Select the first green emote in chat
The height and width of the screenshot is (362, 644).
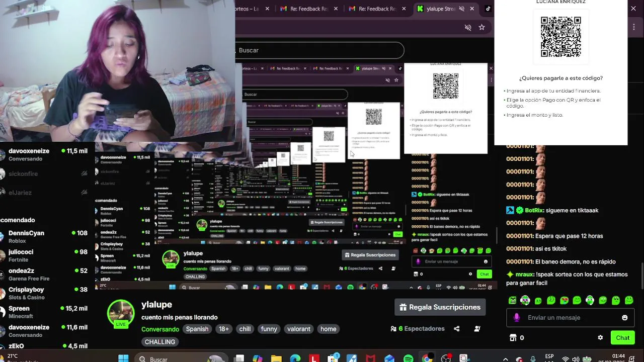pyautogui.click(x=512, y=300)
